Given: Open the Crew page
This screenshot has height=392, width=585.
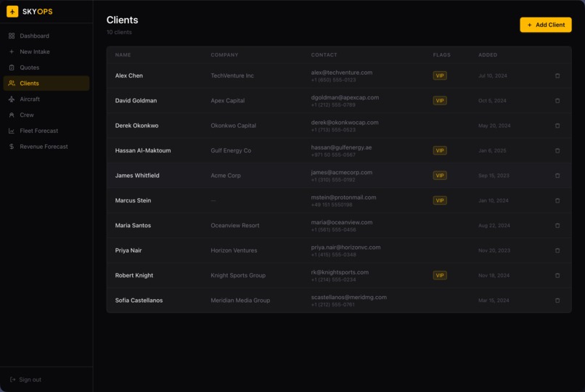Looking at the screenshot, I should click(46, 115).
